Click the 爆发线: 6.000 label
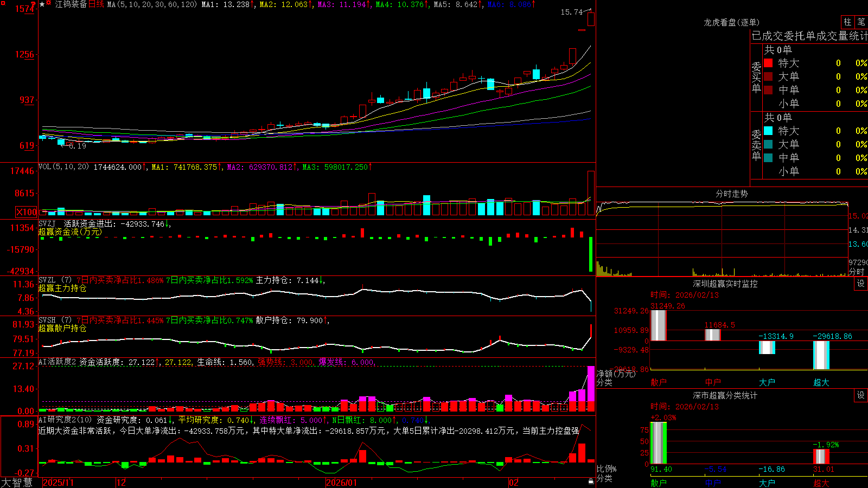 click(346, 362)
